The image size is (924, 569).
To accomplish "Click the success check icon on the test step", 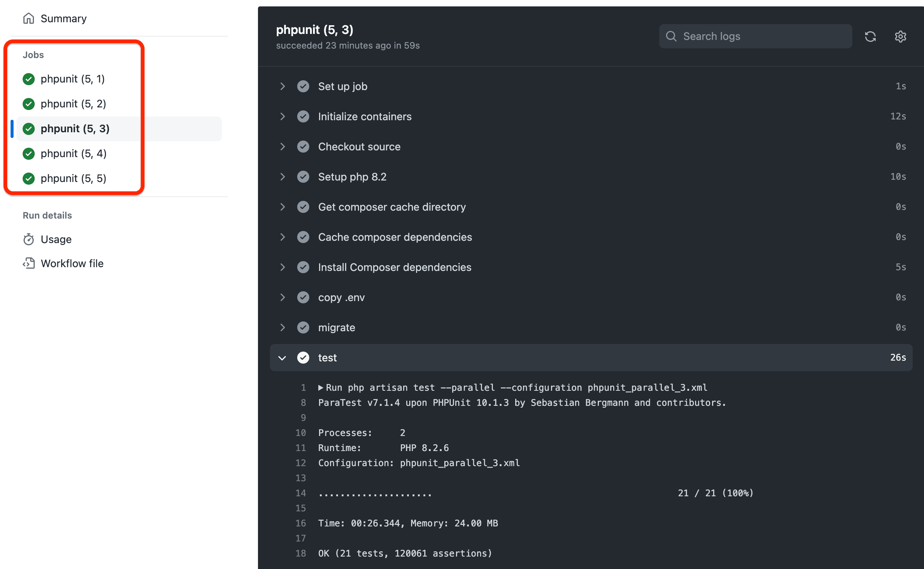I will point(303,357).
